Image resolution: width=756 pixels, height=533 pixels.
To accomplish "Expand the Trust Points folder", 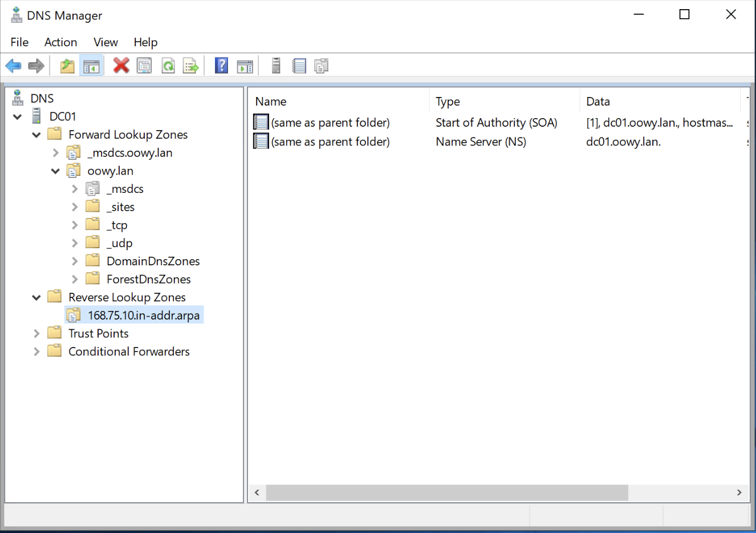I will [36, 334].
